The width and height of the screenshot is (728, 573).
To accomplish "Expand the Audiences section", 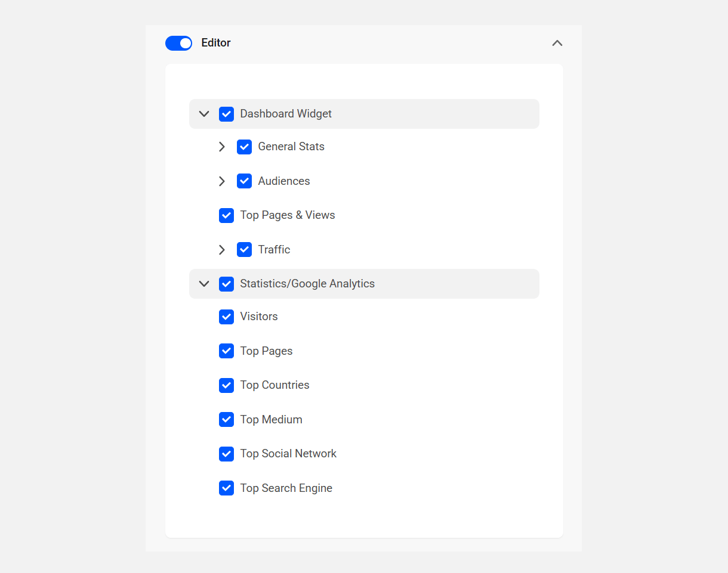I will (221, 181).
